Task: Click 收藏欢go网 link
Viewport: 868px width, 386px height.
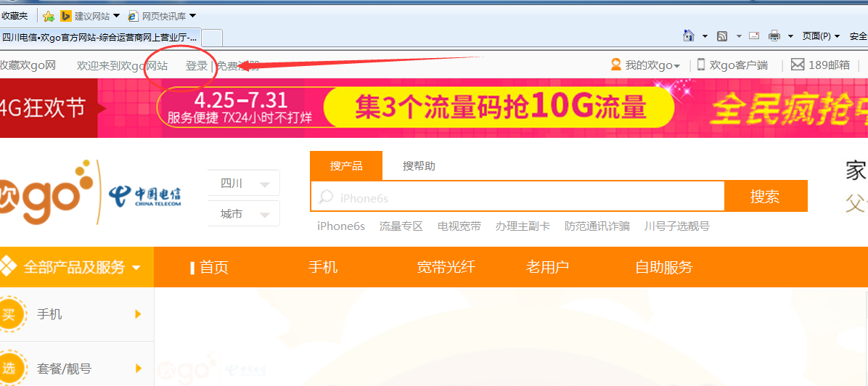Action: tap(28, 66)
